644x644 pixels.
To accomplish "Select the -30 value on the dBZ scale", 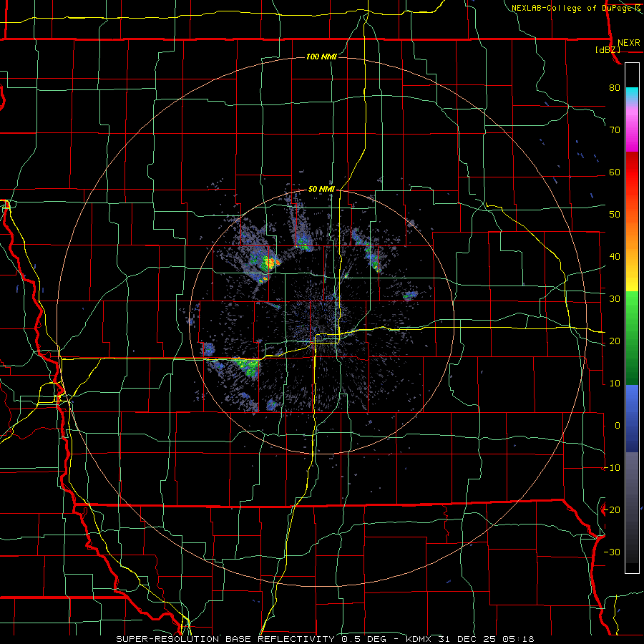I will point(612,552).
